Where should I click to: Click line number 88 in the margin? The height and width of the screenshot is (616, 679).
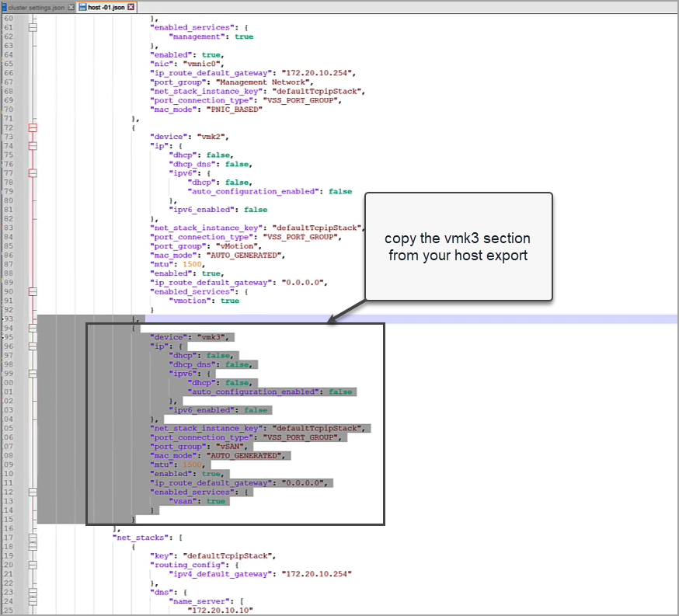(x=9, y=273)
